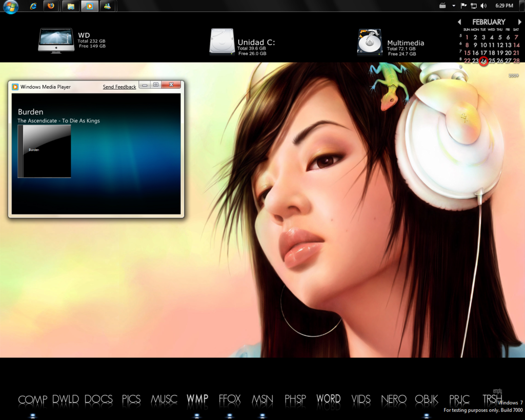Select calendar date 28
Image resolution: width=525 pixels, height=420 pixels.
click(516, 61)
